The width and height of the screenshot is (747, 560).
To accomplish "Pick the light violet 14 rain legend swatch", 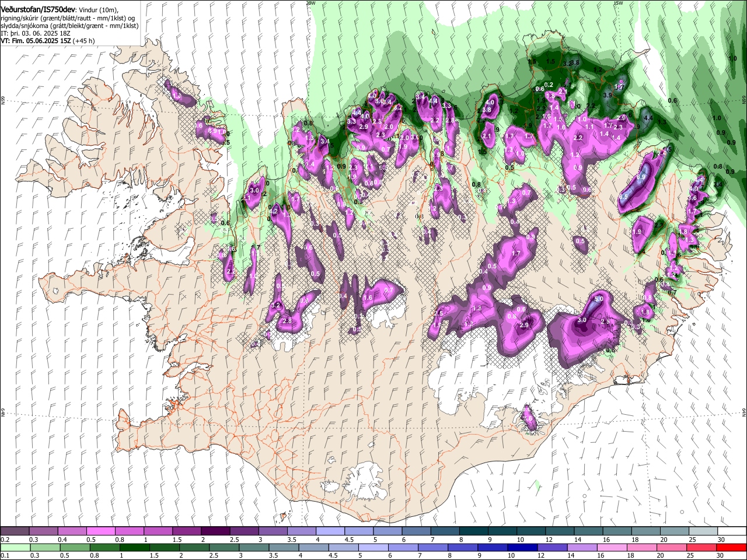I will [x=582, y=548].
